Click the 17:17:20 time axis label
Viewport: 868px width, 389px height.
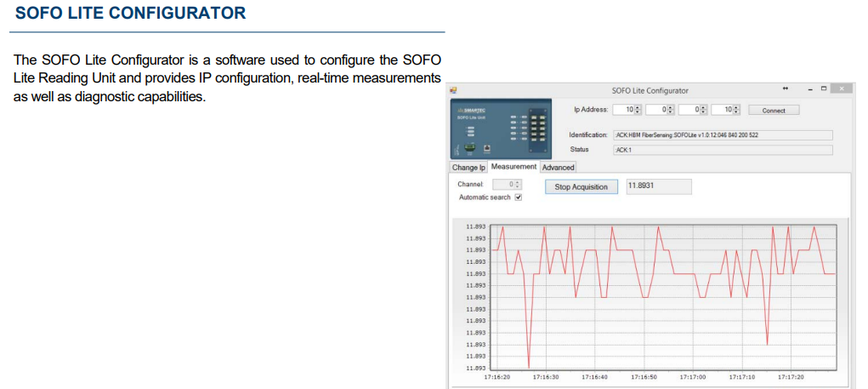[791, 377]
